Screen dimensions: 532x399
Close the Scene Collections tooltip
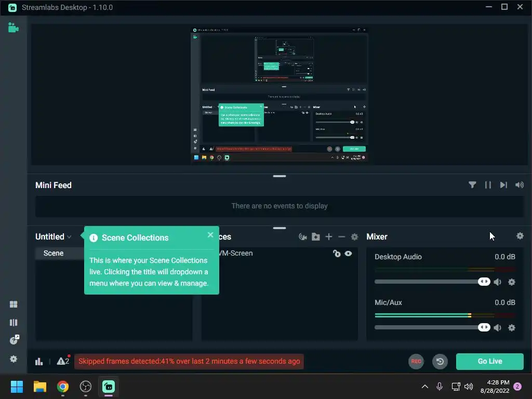(210, 235)
